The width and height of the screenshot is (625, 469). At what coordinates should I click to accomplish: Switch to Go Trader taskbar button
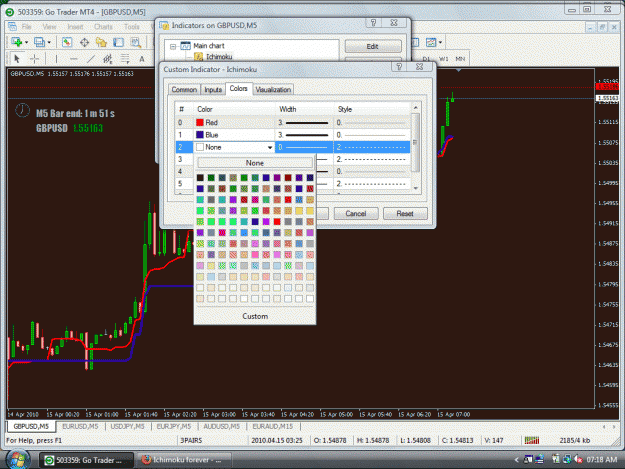coord(86,460)
